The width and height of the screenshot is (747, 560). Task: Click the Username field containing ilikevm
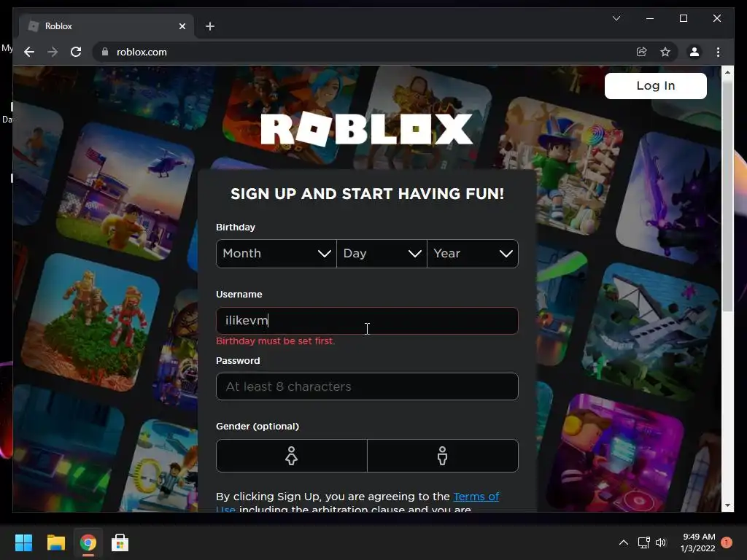[367, 321]
